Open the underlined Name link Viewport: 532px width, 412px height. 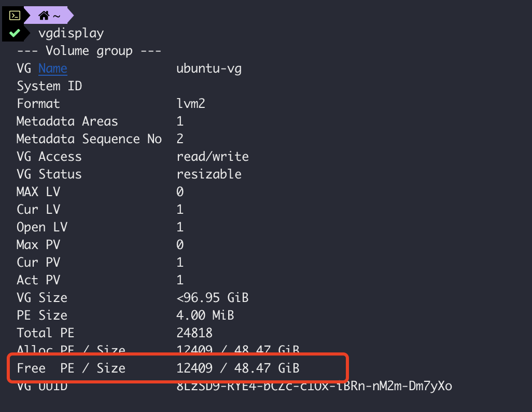point(52,68)
